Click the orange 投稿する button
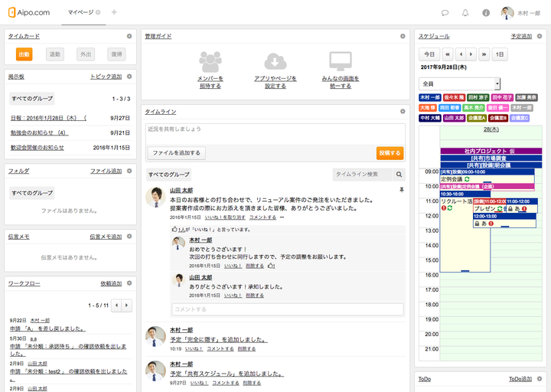This screenshot has height=392, width=551. (390, 153)
